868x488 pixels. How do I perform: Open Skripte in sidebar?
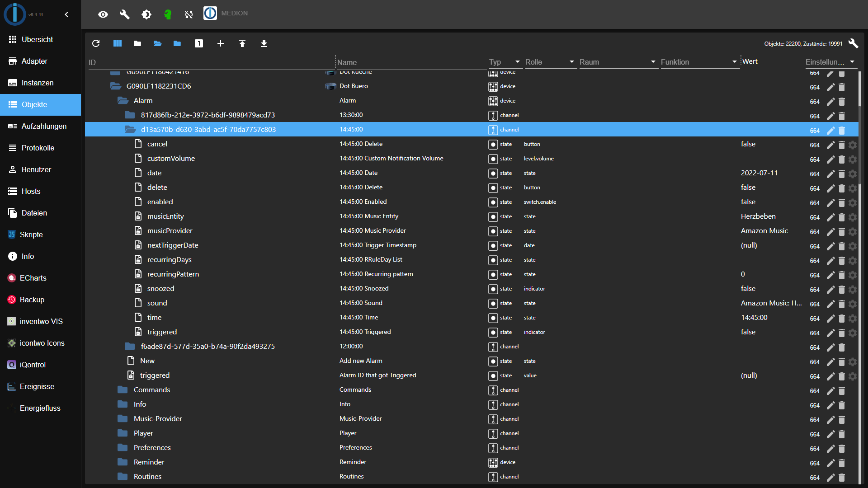[x=41, y=235]
